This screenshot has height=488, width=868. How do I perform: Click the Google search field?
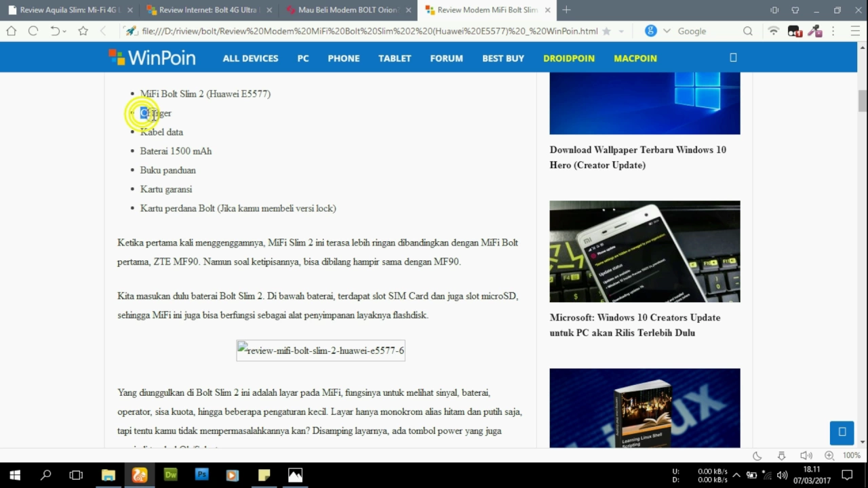coord(705,31)
